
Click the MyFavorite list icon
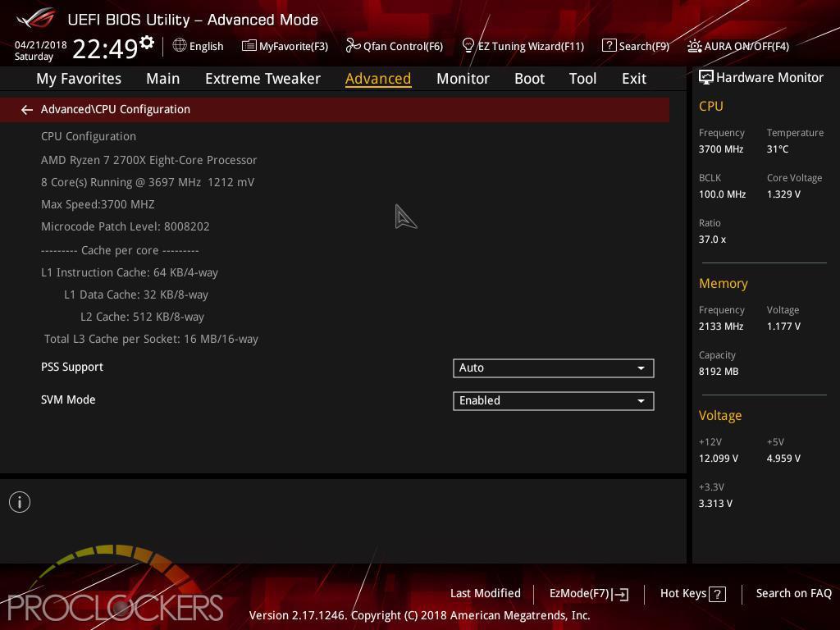pyautogui.click(x=249, y=46)
